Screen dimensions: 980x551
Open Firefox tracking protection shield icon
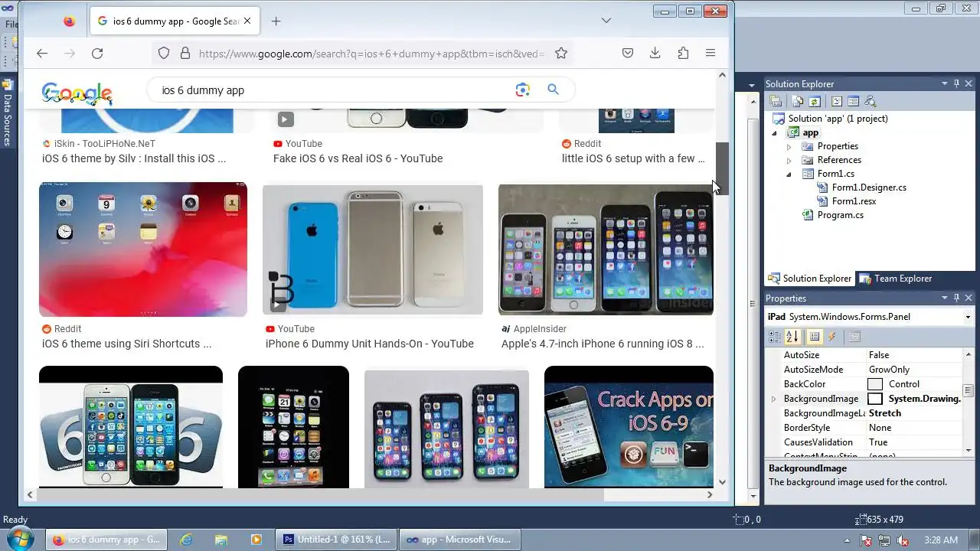point(164,53)
